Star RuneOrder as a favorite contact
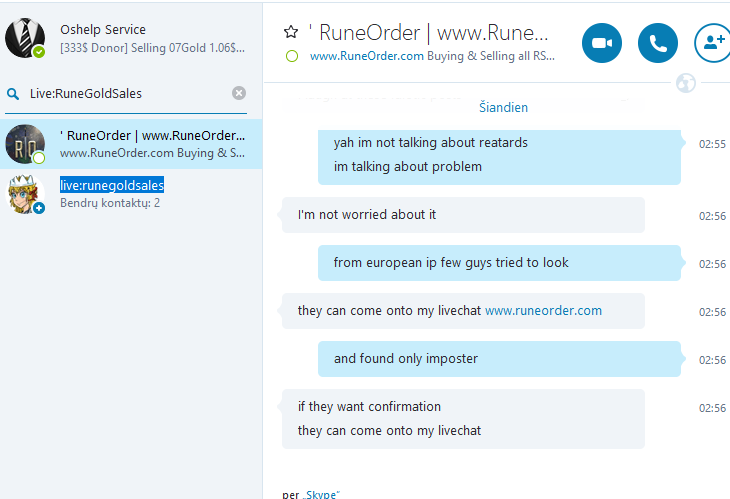The width and height of the screenshot is (730, 499). click(x=291, y=32)
